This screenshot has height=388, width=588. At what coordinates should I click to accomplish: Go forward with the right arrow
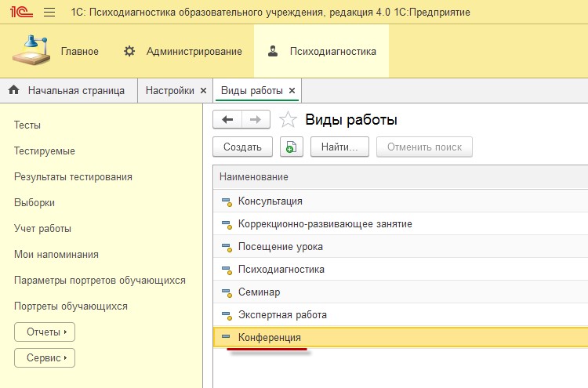(256, 120)
